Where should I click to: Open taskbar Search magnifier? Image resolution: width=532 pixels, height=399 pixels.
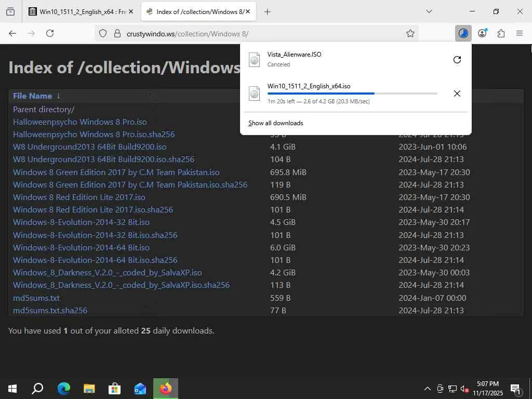coord(37,389)
